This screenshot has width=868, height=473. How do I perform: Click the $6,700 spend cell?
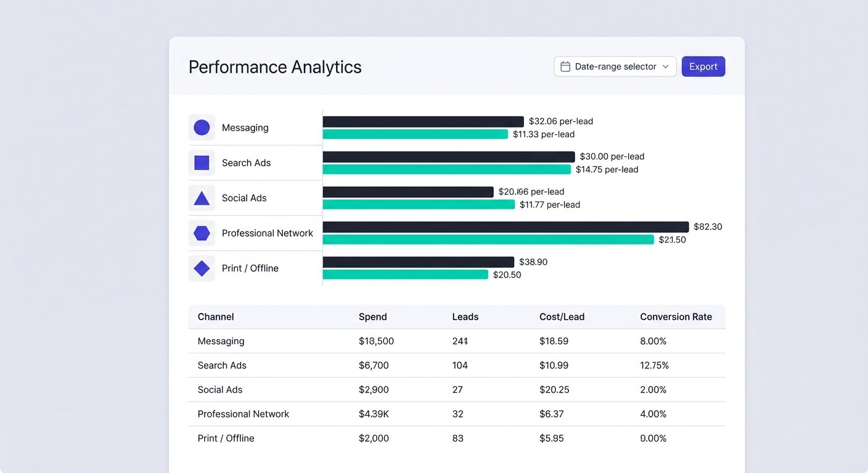pos(374,365)
